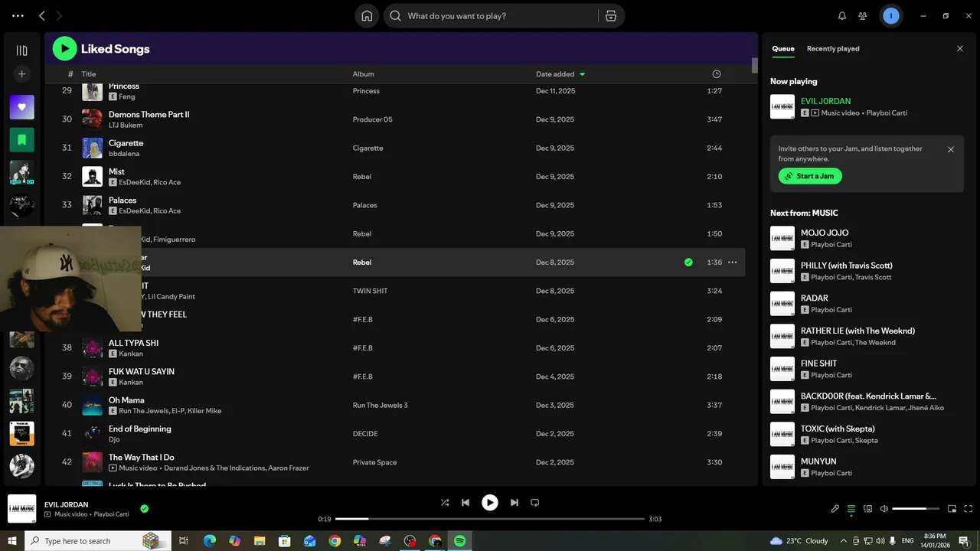The width and height of the screenshot is (980, 551).
Task: Dismiss the Jam invitation banner
Action: (951, 150)
